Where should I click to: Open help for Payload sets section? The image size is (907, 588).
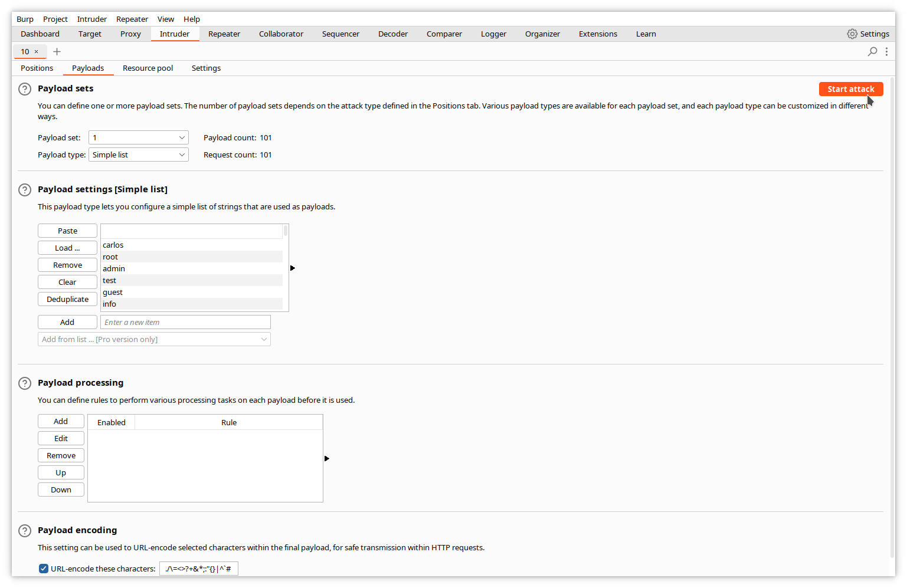coord(25,89)
